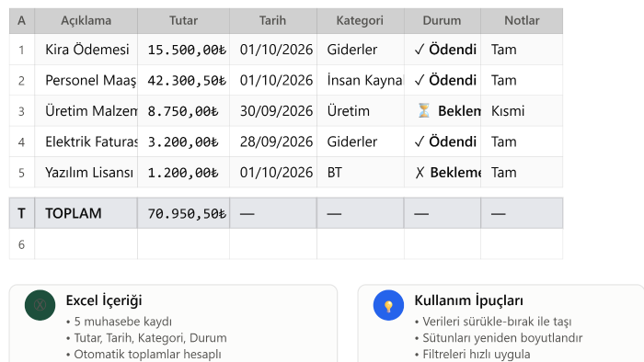Screen dimensions: 644x362
Task: Click the '5 muhasebe kaydı' bullet
Action: tap(119, 322)
